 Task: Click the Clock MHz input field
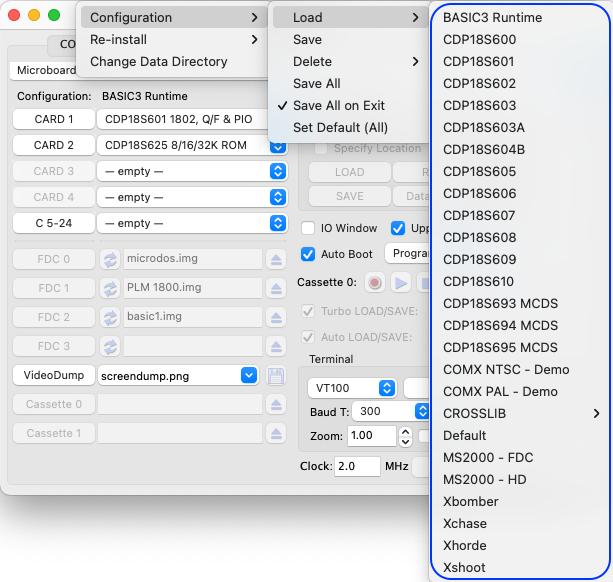coord(357,466)
